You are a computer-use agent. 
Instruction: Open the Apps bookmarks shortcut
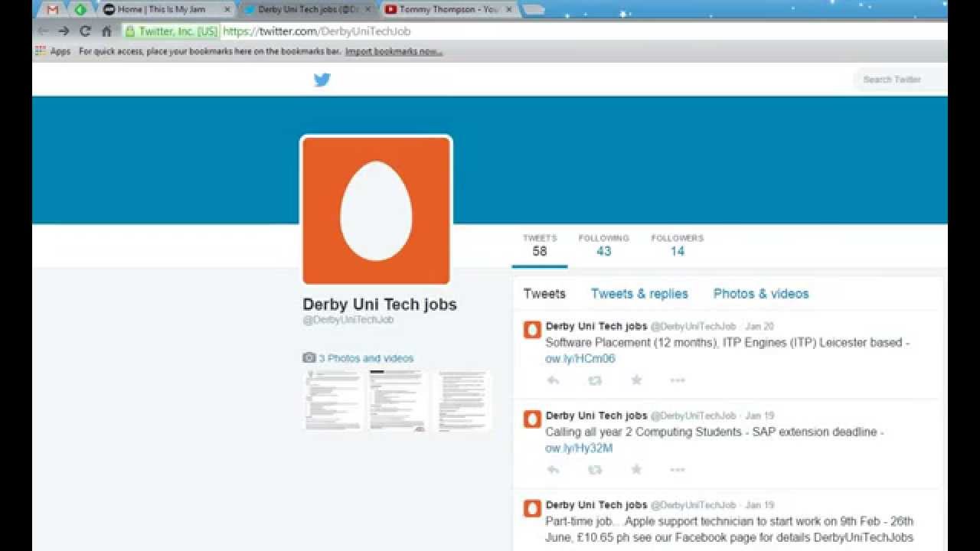point(53,51)
